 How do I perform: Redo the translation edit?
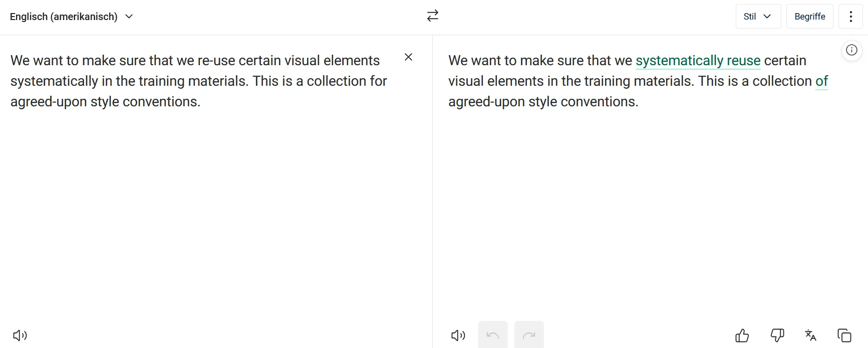click(x=529, y=335)
